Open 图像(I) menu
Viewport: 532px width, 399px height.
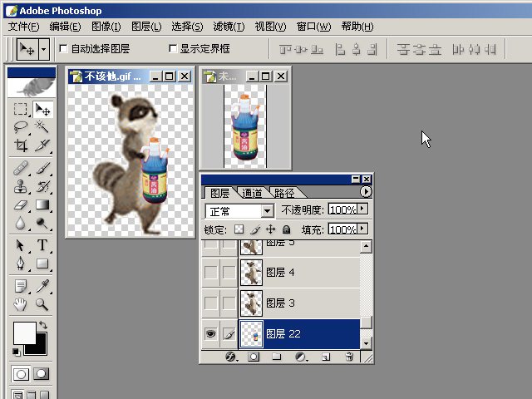(x=106, y=27)
